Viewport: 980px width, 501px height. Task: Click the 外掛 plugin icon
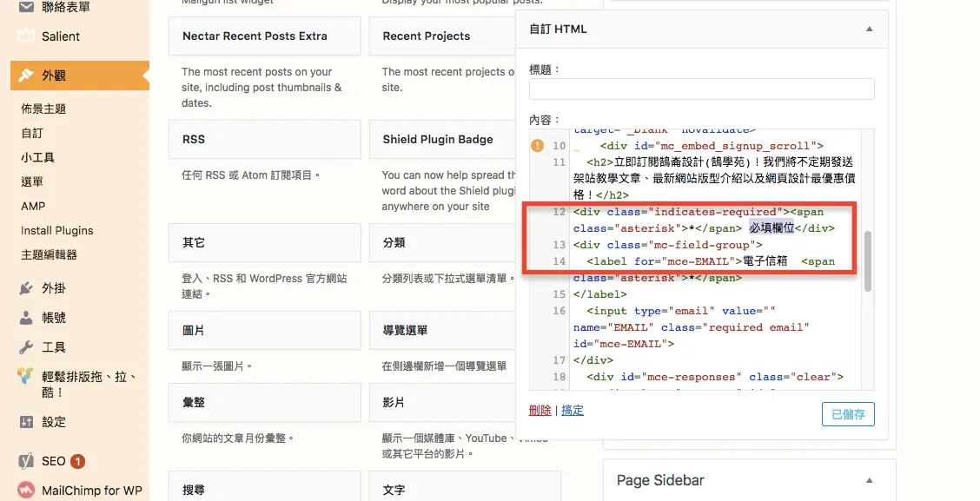tap(26, 288)
